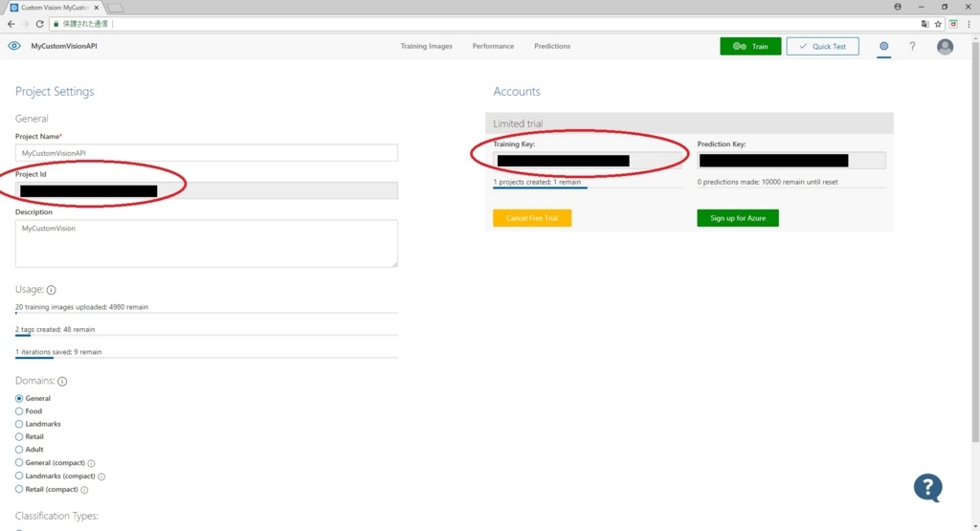This screenshot has height=531, width=980.
Task: Open the blue help chat bubble
Action: coord(928,487)
